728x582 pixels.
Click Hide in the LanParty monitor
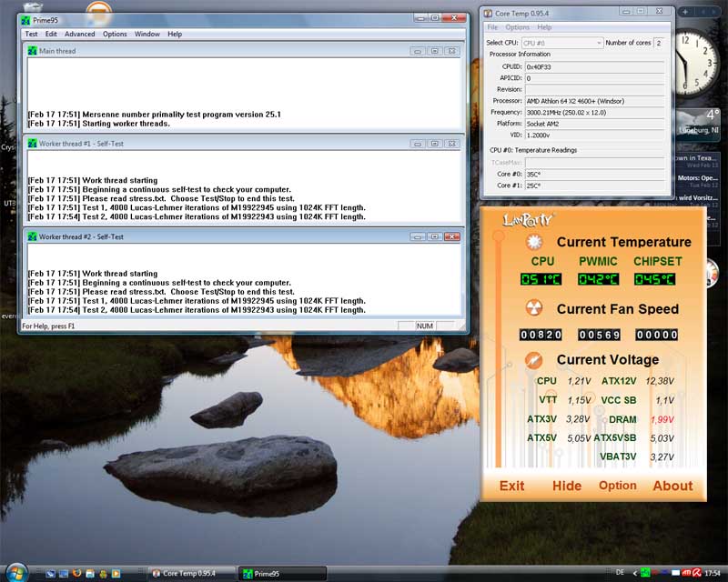567,486
